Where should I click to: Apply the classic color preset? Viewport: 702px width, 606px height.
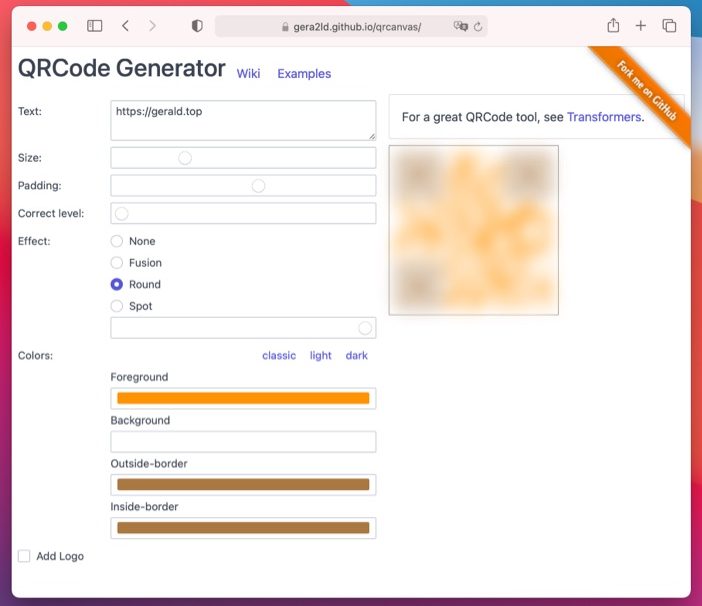tap(279, 356)
